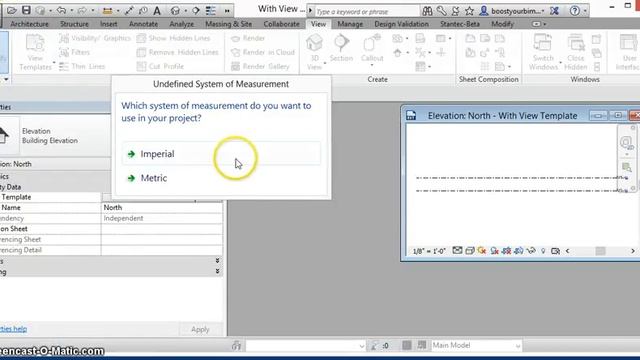Click the Measure tool icon in quick access toolbar
The image size is (640, 360).
pyautogui.click(x=107, y=11)
